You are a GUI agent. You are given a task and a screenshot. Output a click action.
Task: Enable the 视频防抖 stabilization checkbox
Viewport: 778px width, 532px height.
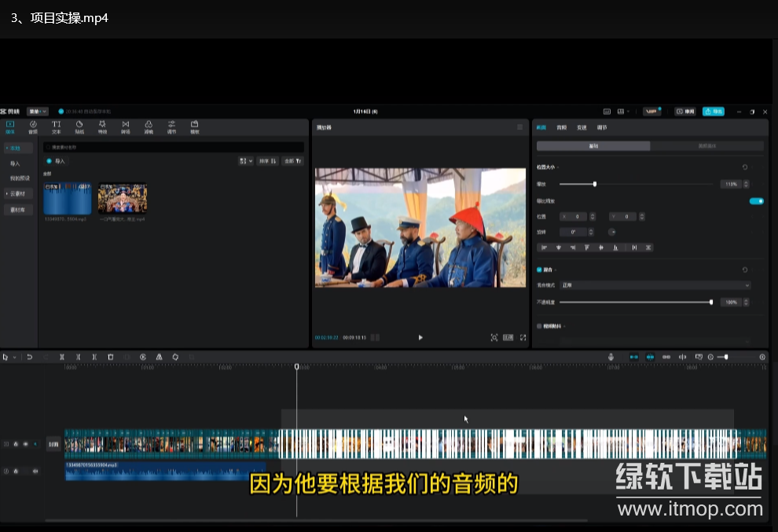[x=539, y=325]
